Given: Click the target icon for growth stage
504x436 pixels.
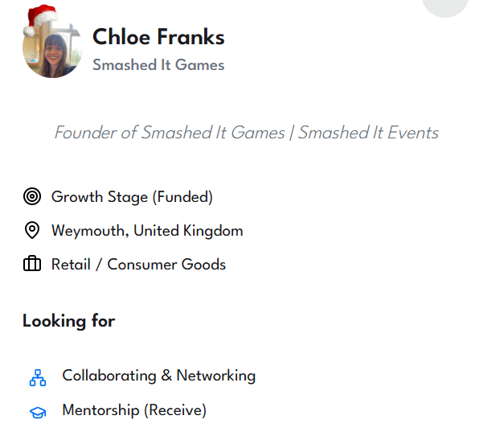Looking at the screenshot, I should tap(32, 196).
